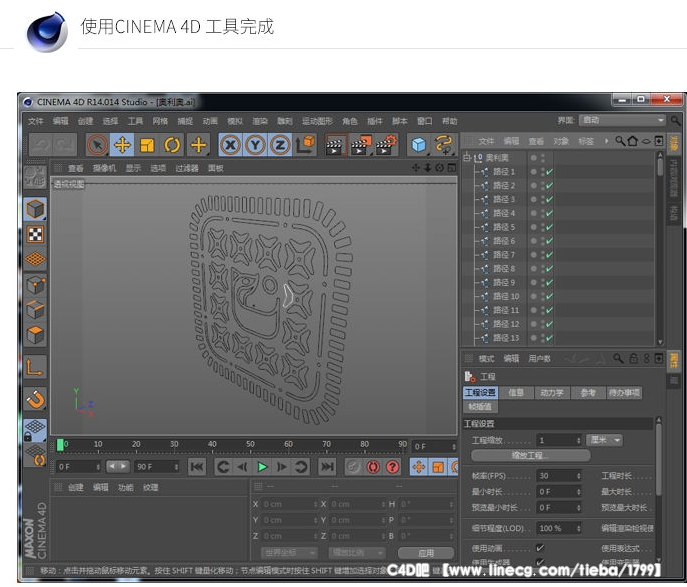Click the 缩放工程 button
Viewport: 687px width, 587px height.
(531, 456)
